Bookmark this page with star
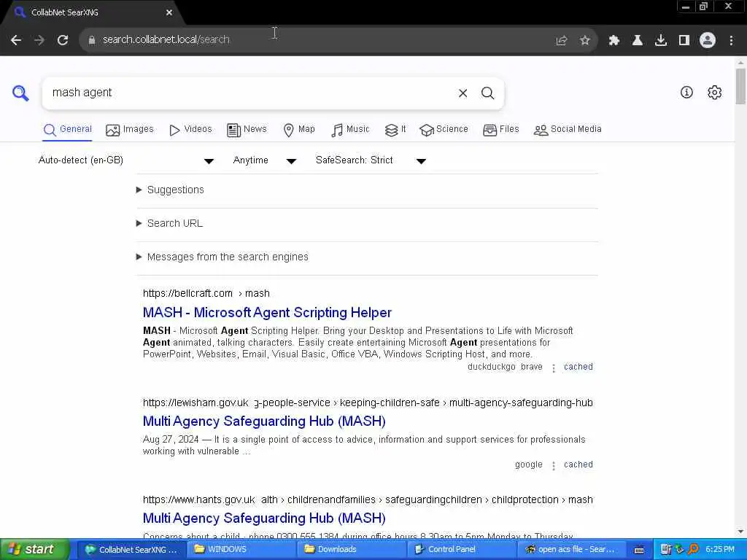This screenshot has width=747, height=560. (x=585, y=41)
